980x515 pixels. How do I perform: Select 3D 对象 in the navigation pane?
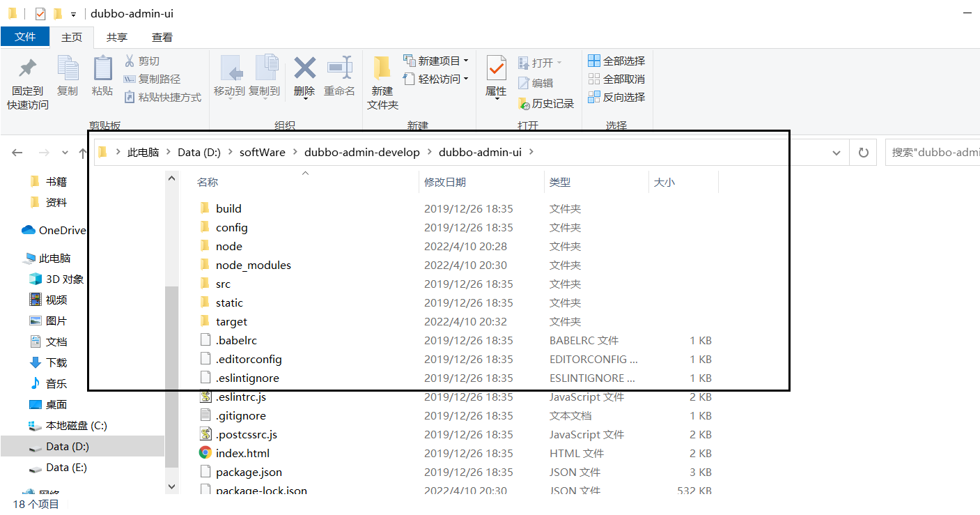[x=56, y=279]
